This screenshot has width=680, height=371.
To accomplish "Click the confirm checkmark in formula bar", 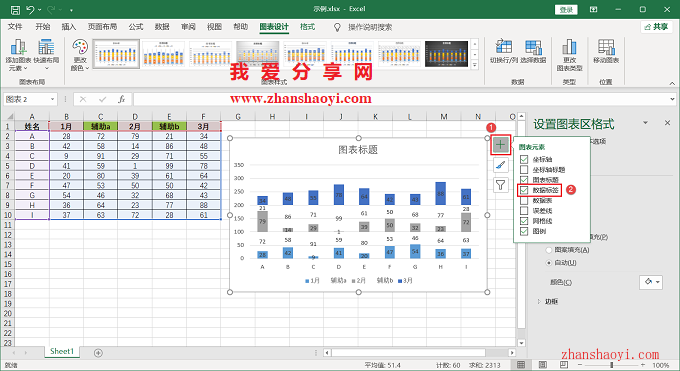I will tap(102, 99).
